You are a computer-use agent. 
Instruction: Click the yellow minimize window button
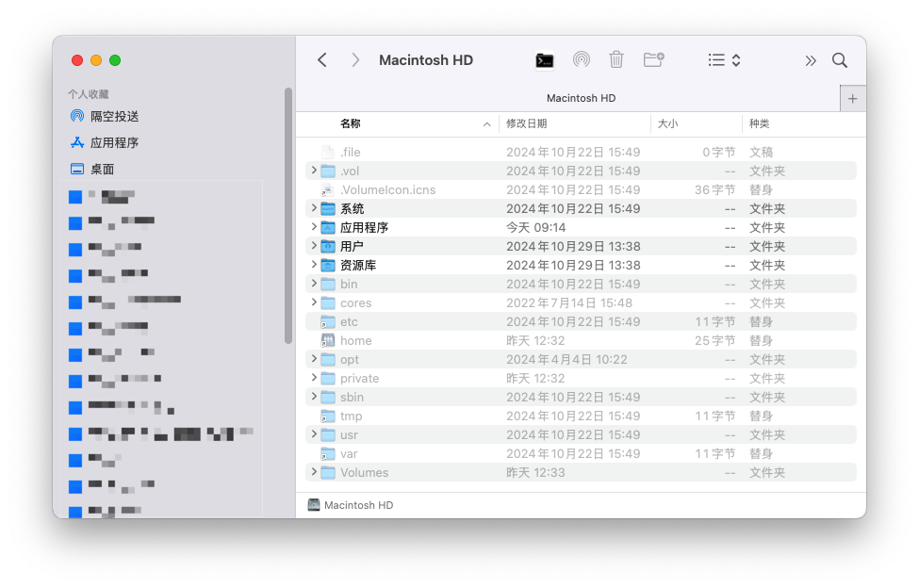[96, 60]
